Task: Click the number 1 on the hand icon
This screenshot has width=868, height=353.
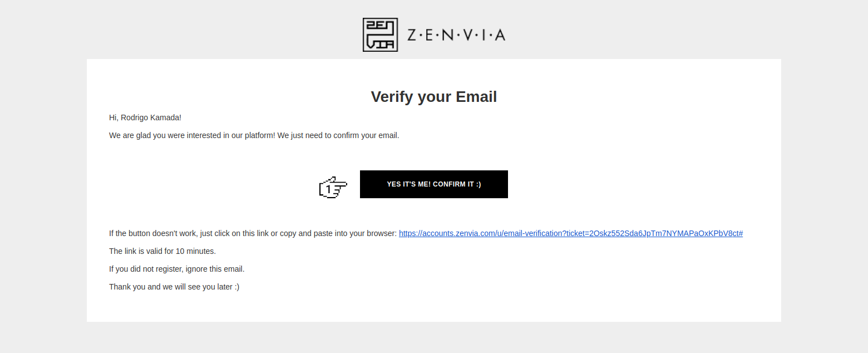Action: pyautogui.click(x=328, y=189)
